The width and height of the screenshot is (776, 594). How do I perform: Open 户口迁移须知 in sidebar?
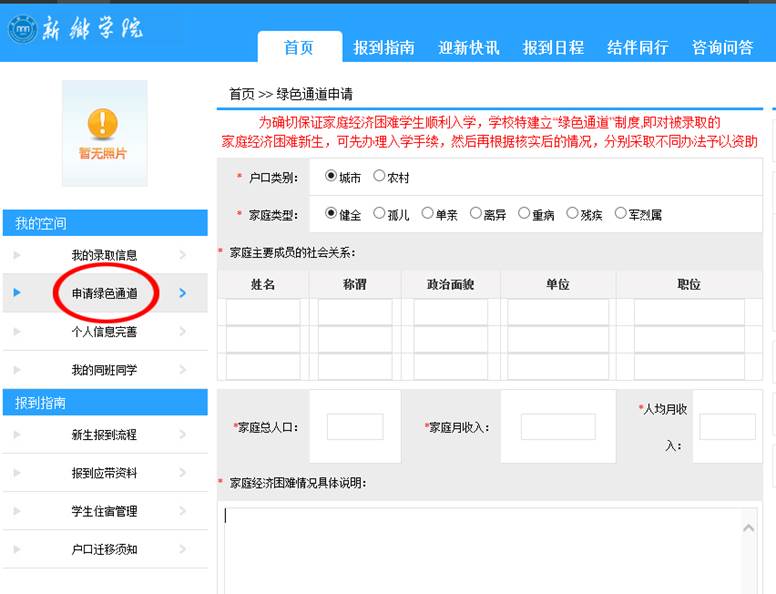[x=104, y=549]
